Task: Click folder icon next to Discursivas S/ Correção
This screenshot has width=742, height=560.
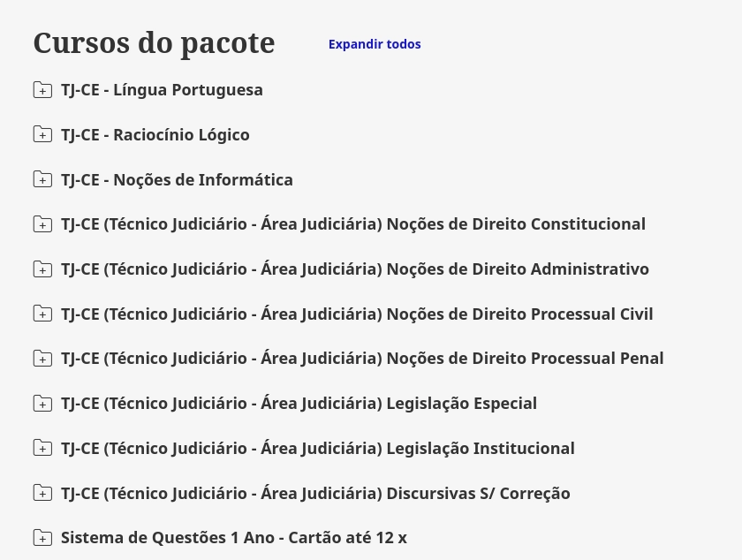Action: 42,493
